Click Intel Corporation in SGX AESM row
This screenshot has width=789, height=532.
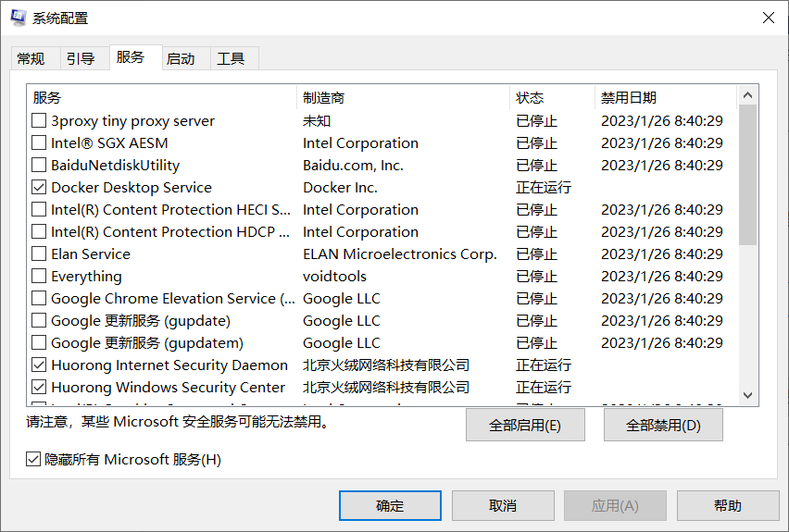(x=361, y=142)
